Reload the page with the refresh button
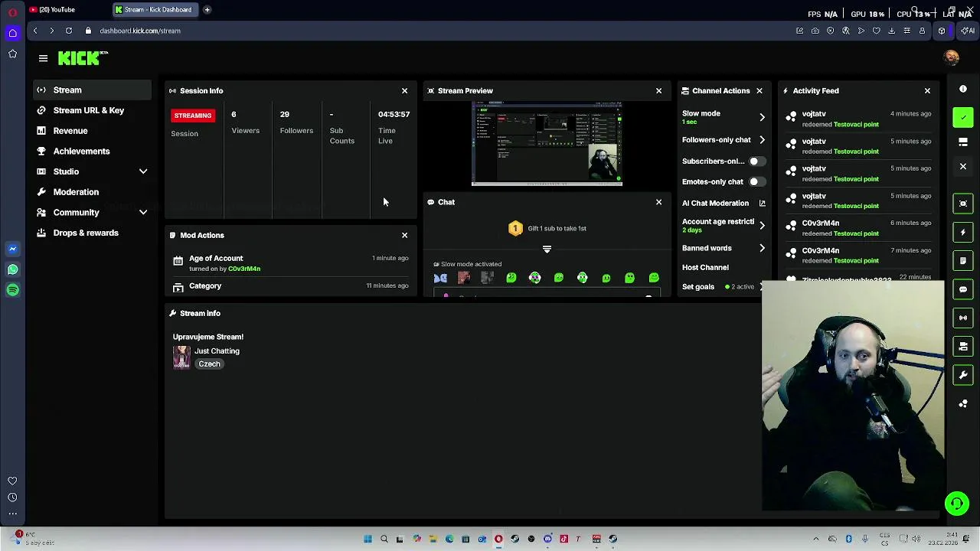The height and width of the screenshot is (551, 980). pyautogui.click(x=68, y=31)
